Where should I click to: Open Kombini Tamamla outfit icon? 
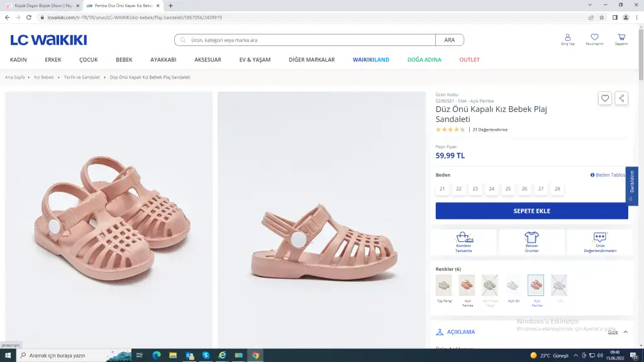[x=464, y=241]
